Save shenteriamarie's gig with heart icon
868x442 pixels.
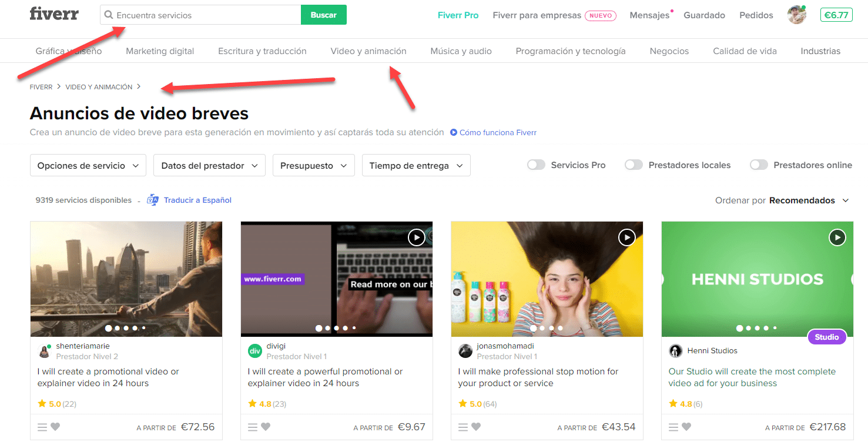(55, 427)
